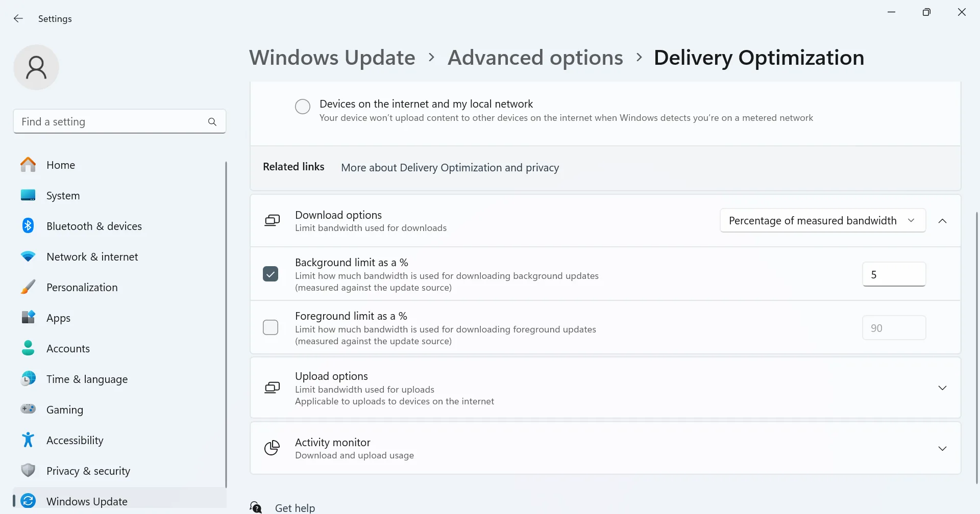Open Accessibility settings page
Screen dimensions: 980x514
(119, 440)
